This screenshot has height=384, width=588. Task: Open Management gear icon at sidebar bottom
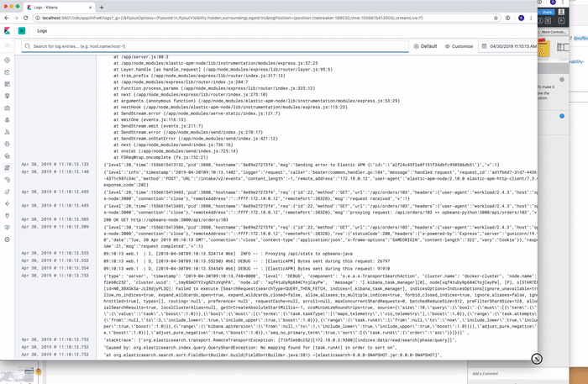[7, 239]
